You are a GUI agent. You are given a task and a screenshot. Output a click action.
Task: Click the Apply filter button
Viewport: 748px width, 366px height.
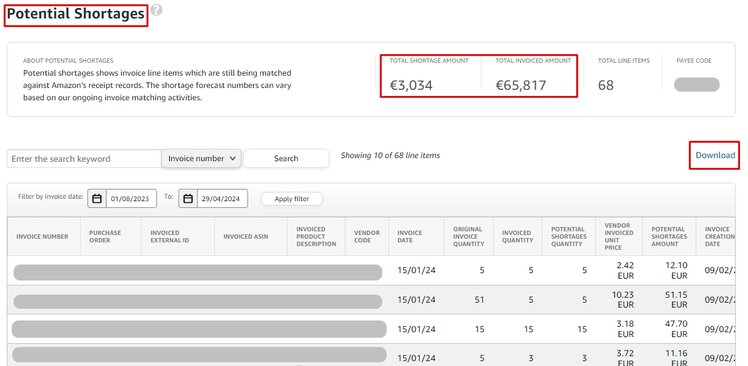[x=291, y=199]
